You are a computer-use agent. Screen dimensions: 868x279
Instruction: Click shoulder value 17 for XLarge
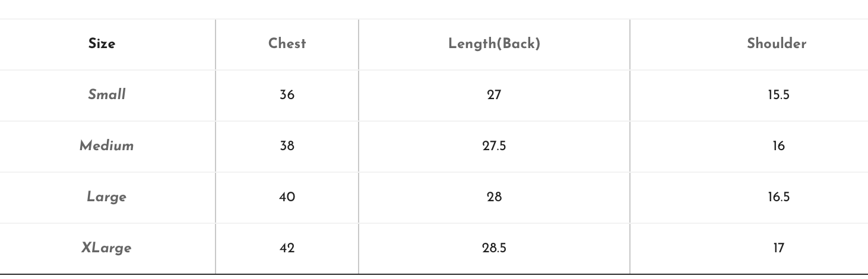coord(778,248)
